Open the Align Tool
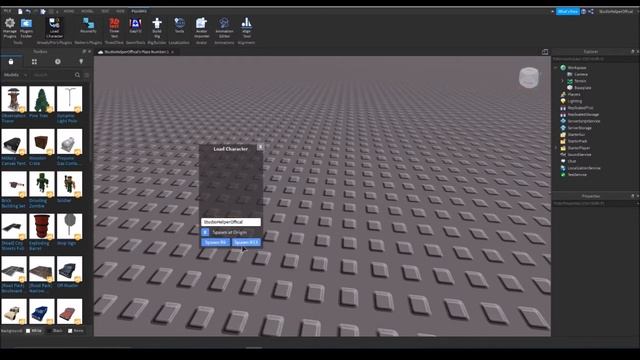 point(247,28)
